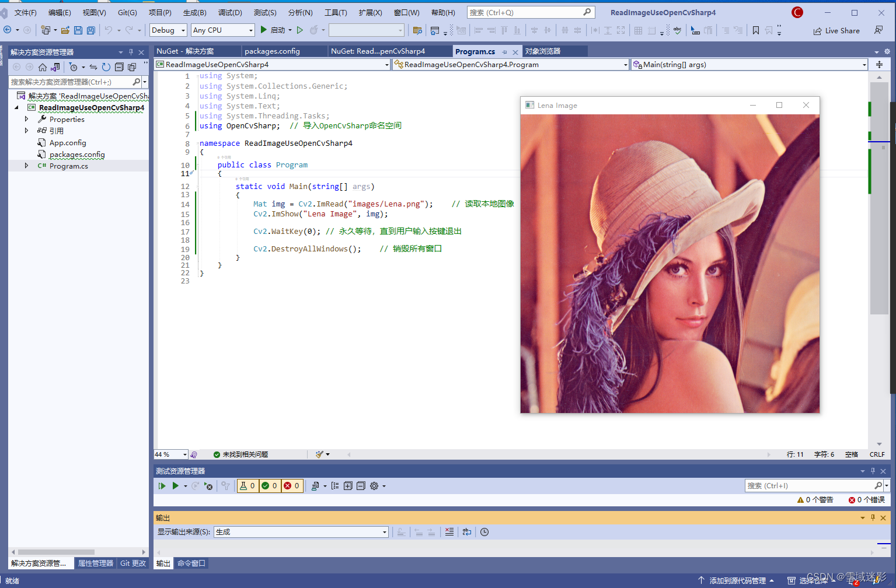Switch to the 命令窗口 tab
Viewport: 896px width, 588px height.
coord(191,563)
